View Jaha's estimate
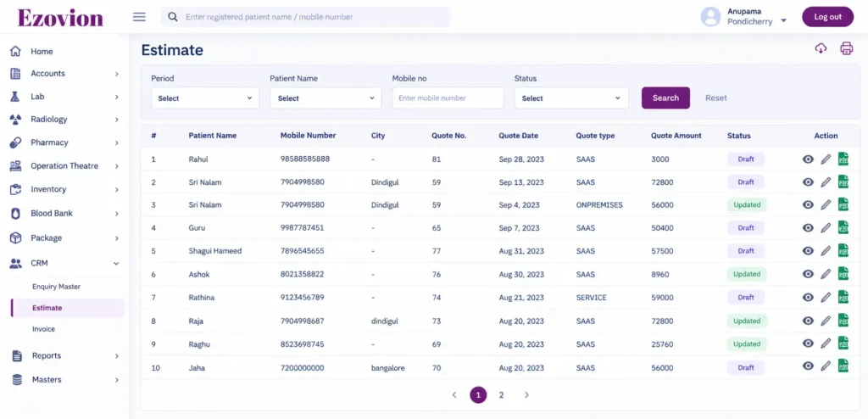The image size is (868, 419). point(808,366)
